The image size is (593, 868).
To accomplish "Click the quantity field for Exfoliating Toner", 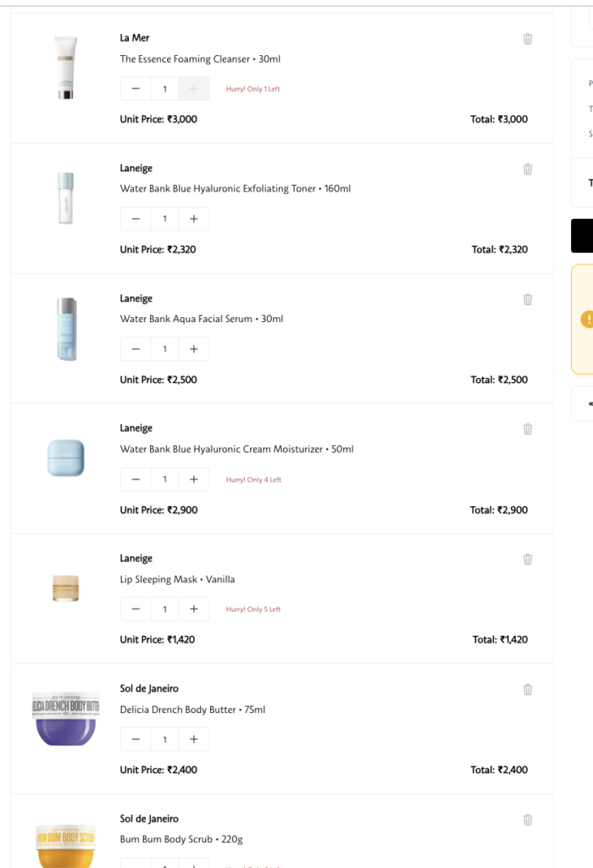I will (164, 219).
